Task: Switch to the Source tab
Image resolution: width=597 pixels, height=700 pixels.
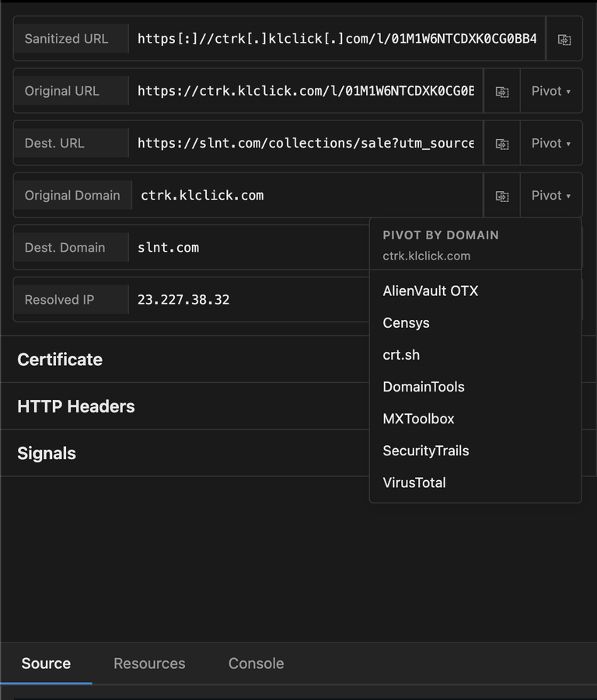Action: point(46,663)
